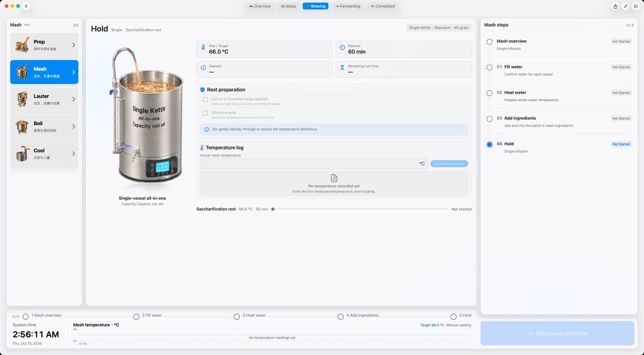
Task: Click the Brewing tab
Action: tap(315, 6)
